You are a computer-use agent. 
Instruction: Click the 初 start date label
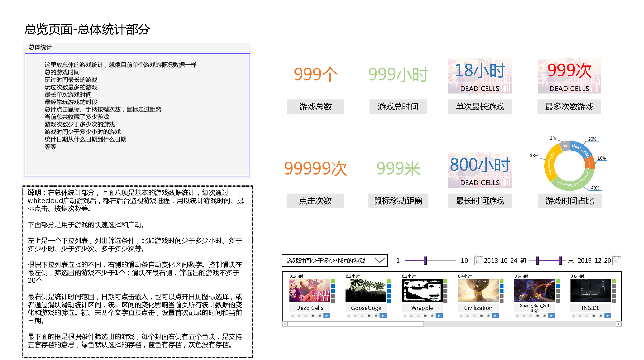tap(523, 261)
